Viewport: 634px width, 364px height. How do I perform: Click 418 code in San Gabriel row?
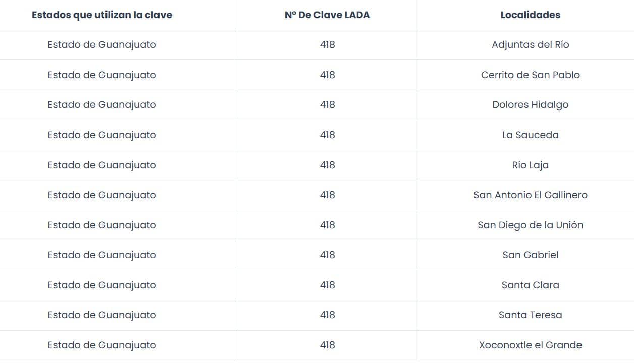[327, 255]
